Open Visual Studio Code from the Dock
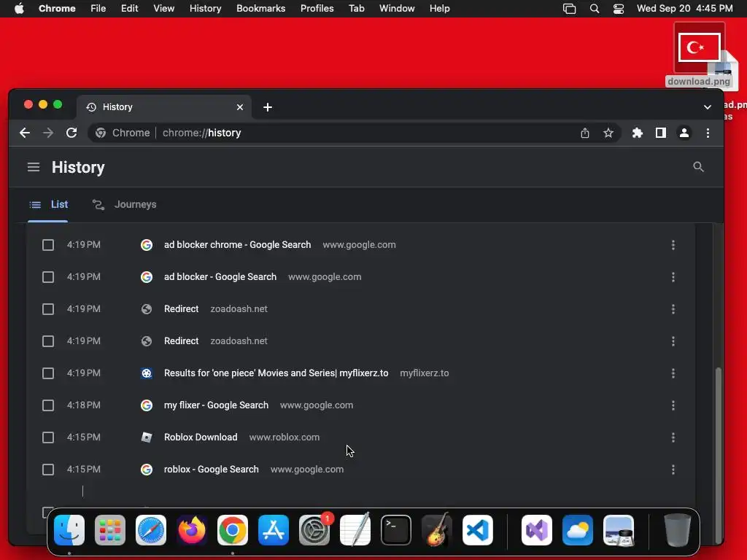The height and width of the screenshot is (560, 747). tap(478, 530)
